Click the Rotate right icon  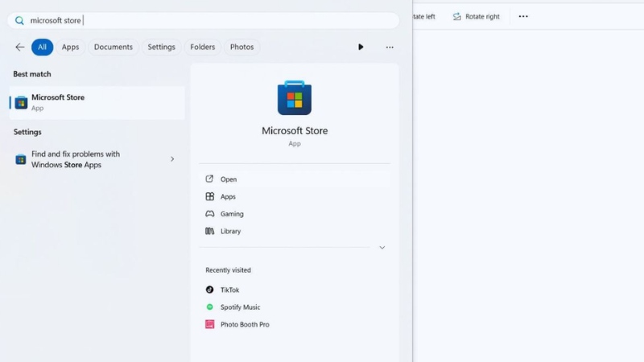457,16
